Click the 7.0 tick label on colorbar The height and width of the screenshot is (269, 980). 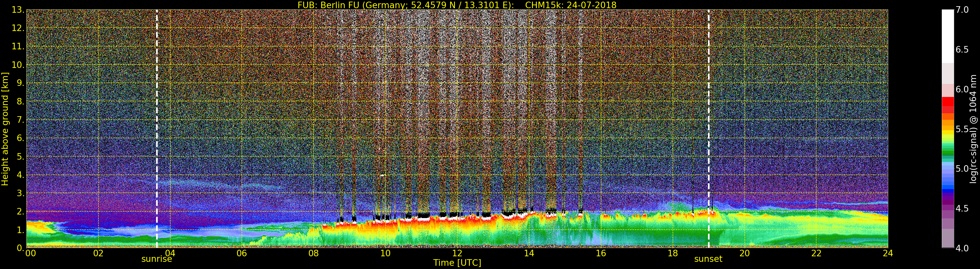click(962, 10)
